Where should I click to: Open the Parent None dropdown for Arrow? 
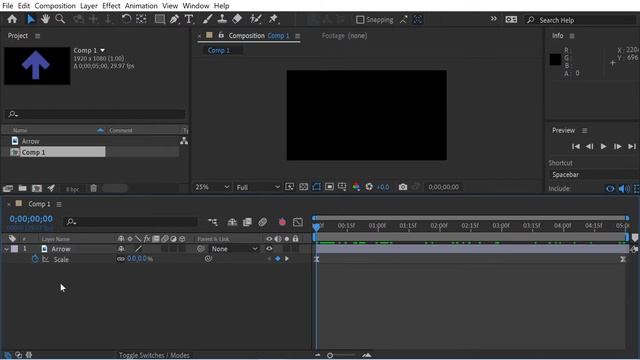coord(235,249)
